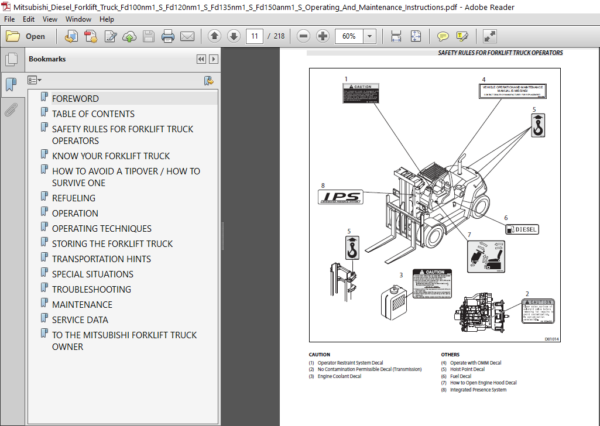Click the Fit Width scrolling icon
The image size is (600, 426).
pyautogui.click(x=396, y=36)
